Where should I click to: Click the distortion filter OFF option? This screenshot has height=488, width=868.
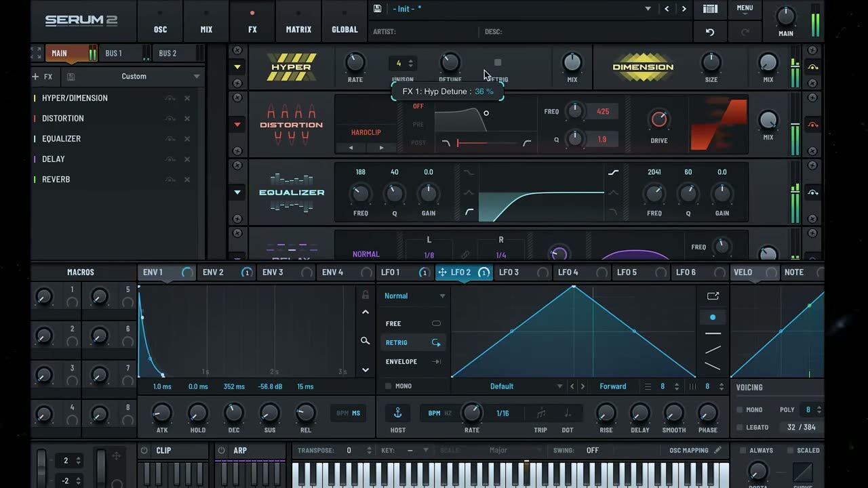point(418,106)
